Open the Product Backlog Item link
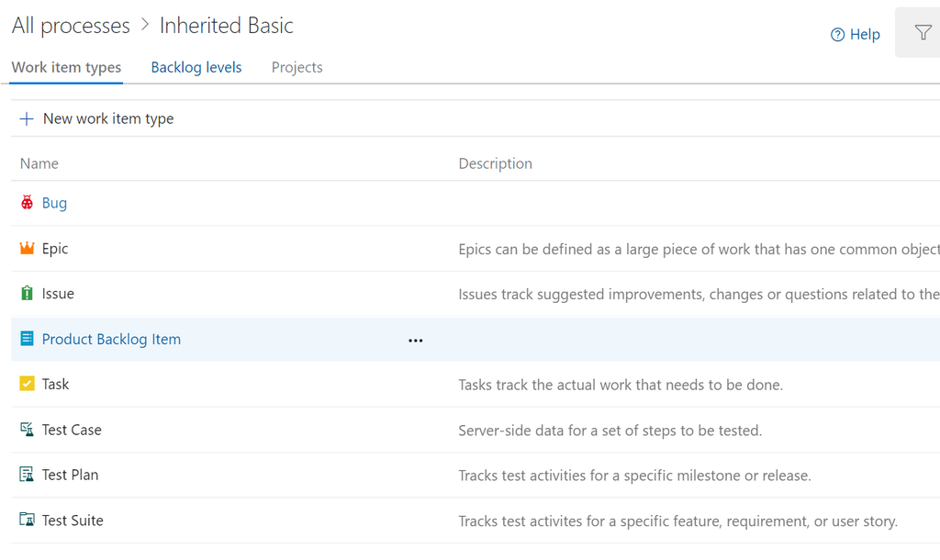The height and width of the screenshot is (560, 940). point(111,340)
